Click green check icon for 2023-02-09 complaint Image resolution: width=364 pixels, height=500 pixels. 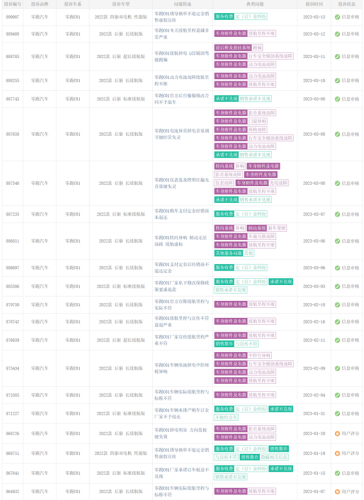[x=337, y=368]
